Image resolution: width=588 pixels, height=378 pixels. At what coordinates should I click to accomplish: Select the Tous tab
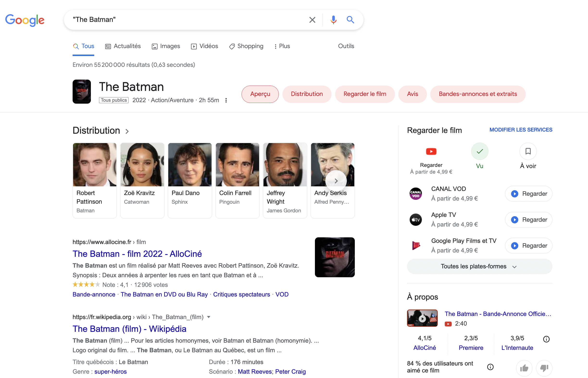point(83,46)
